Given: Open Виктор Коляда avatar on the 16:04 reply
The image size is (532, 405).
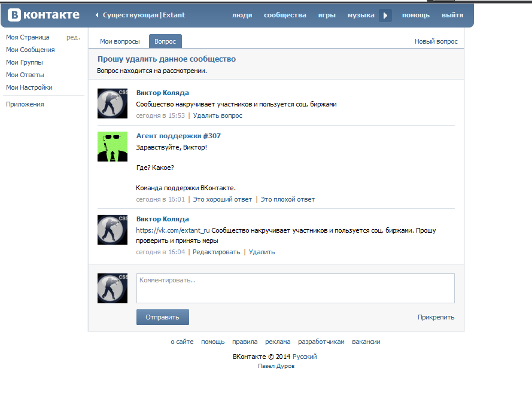Looking at the screenshot, I should pos(113,230).
